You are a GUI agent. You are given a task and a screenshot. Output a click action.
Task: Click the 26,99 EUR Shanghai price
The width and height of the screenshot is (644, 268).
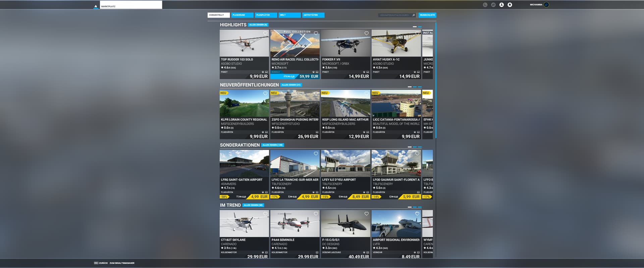(x=308, y=137)
